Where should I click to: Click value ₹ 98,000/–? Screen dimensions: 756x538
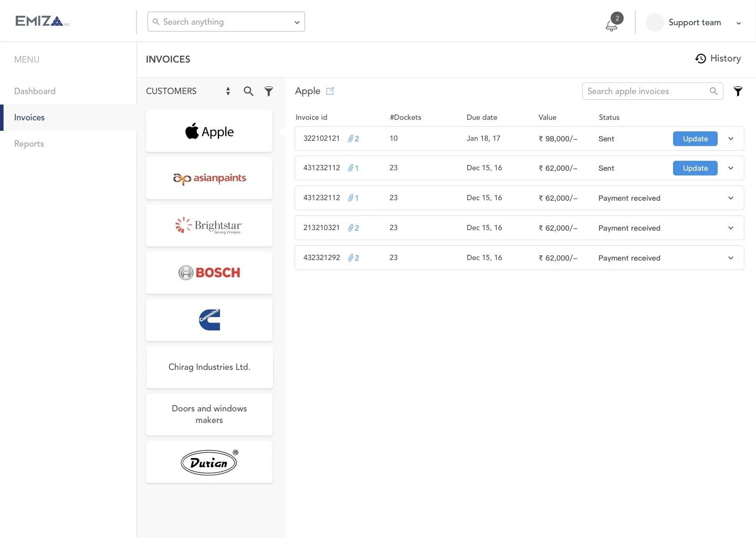(x=558, y=139)
